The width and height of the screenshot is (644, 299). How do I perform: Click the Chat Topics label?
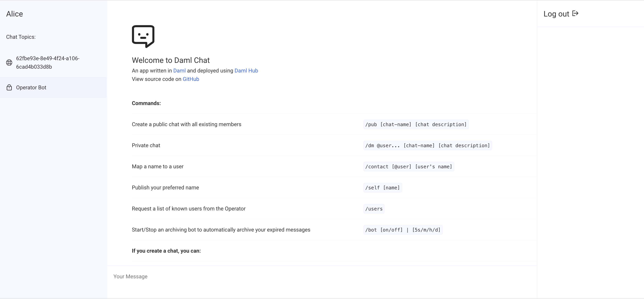(x=21, y=37)
